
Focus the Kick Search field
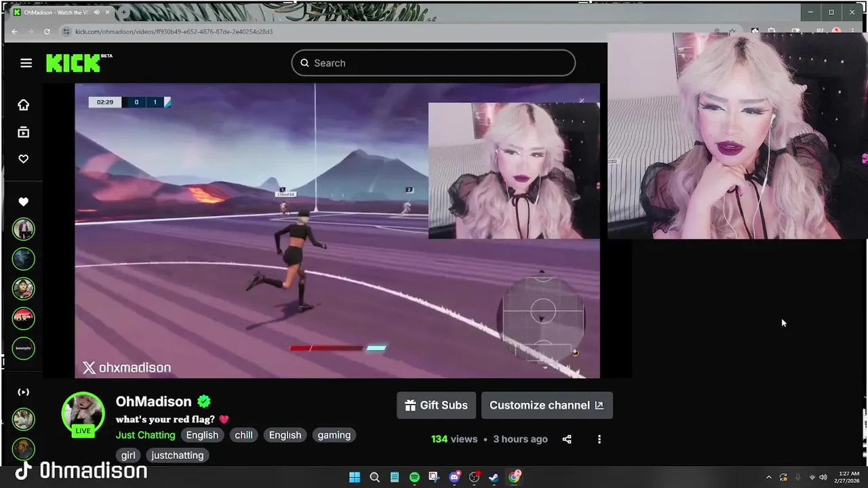[x=433, y=63]
